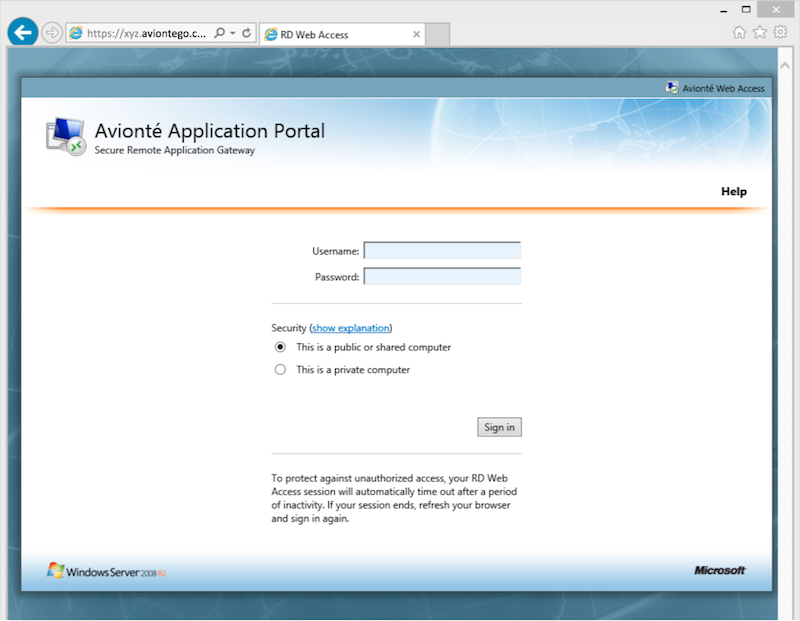Close the RD Web Access tab
The height and width of the screenshot is (621, 800).
click(416, 34)
